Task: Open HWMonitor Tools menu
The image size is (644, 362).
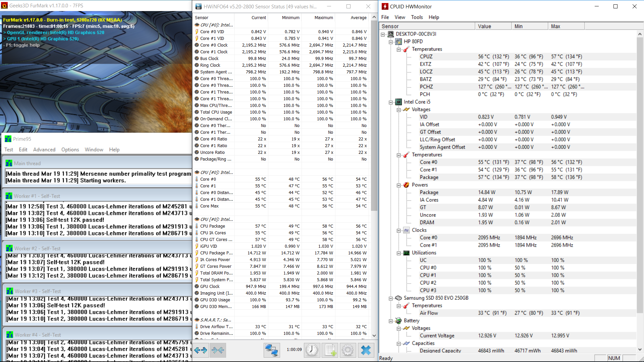Action: point(417,17)
